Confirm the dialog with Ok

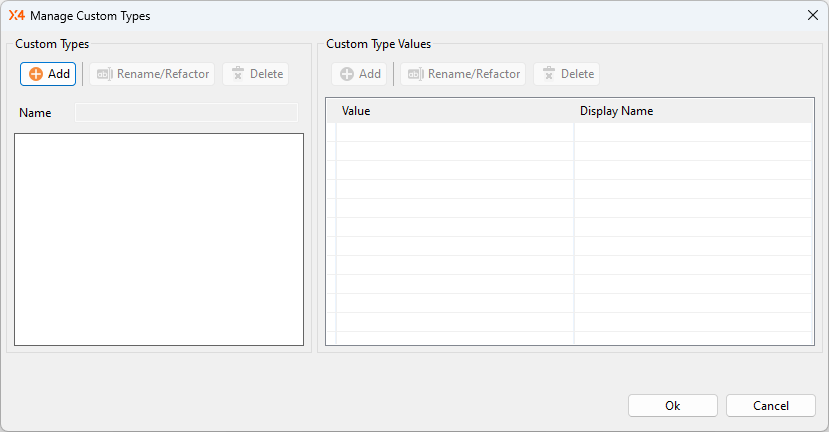click(x=672, y=406)
